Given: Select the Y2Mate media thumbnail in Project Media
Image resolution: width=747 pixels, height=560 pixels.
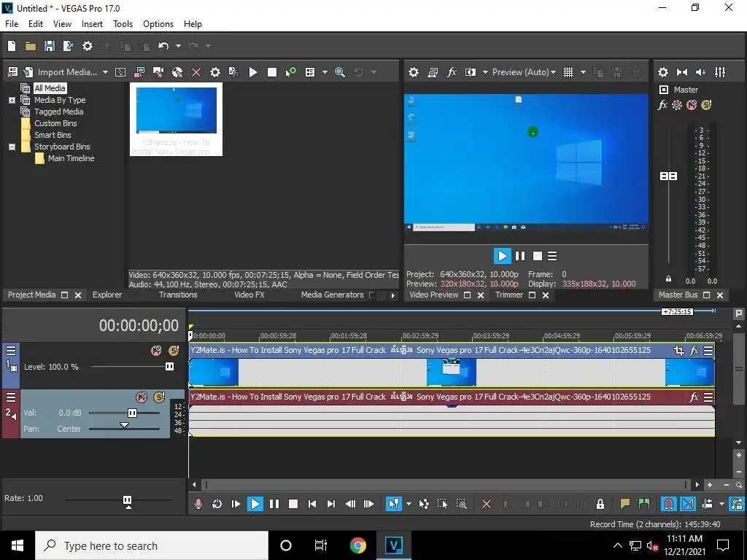Looking at the screenshot, I should [x=177, y=119].
